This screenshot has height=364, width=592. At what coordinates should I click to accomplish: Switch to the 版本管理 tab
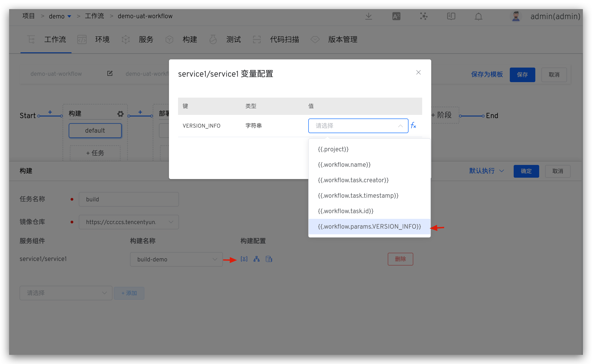click(343, 40)
